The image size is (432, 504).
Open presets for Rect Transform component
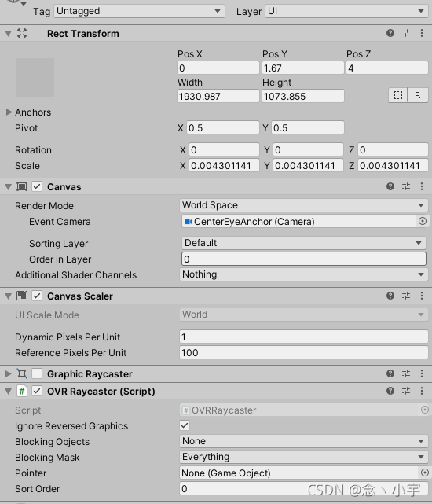[x=406, y=33]
